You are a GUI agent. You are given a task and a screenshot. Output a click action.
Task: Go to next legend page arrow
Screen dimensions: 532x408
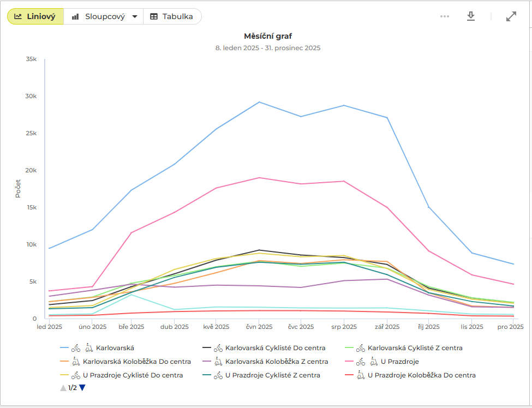(82, 388)
